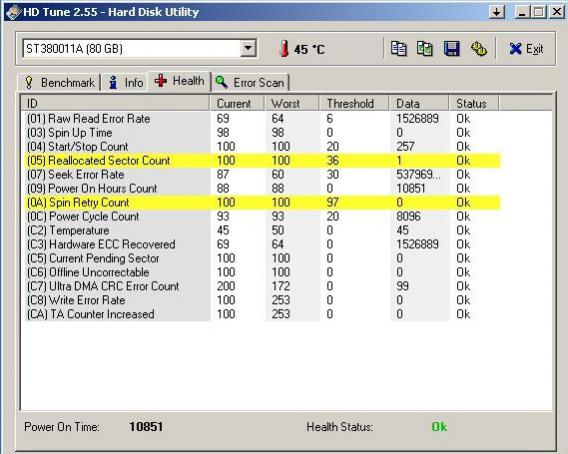The height and width of the screenshot is (454, 568).
Task: Click the copy text to clipboard icon
Action: [x=398, y=49]
